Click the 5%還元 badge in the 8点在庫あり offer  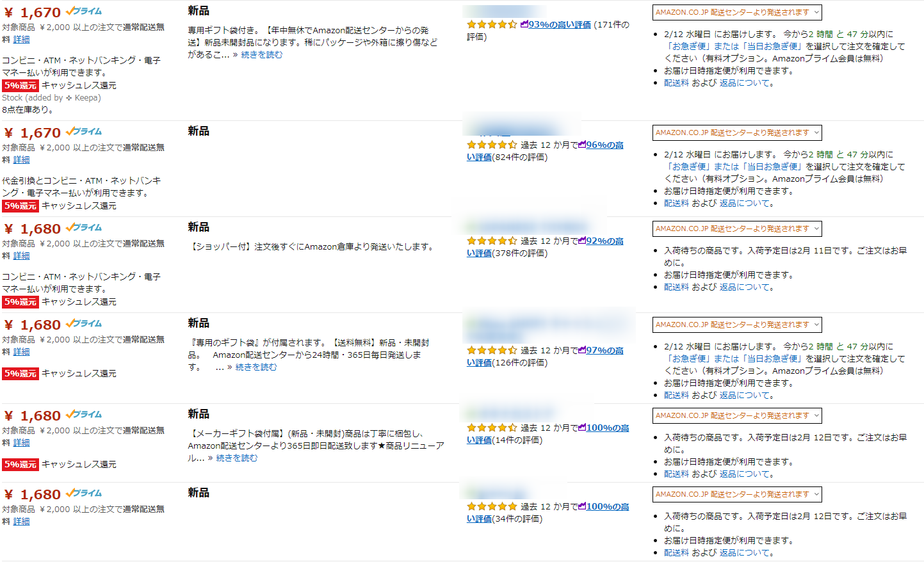pyautogui.click(x=20, y=85)
